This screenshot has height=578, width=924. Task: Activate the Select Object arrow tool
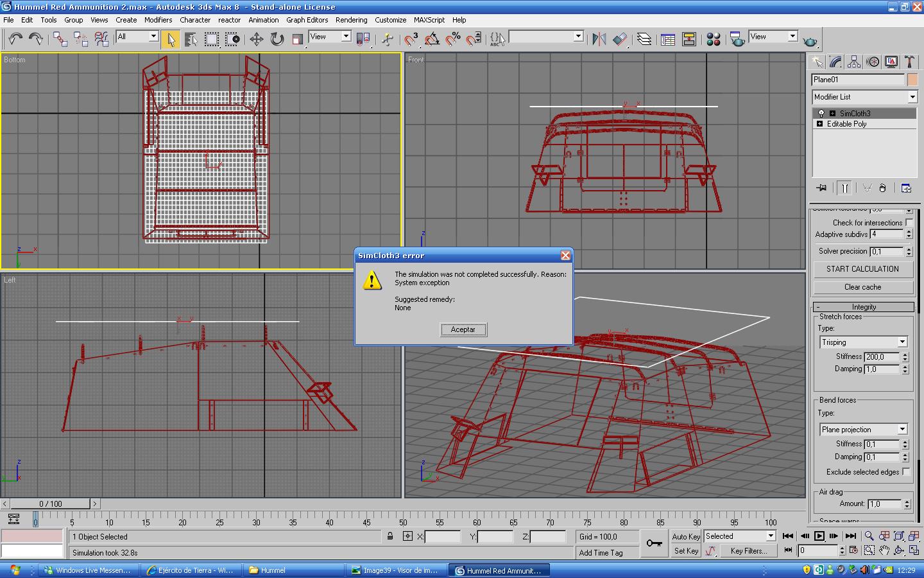[170, 39]
